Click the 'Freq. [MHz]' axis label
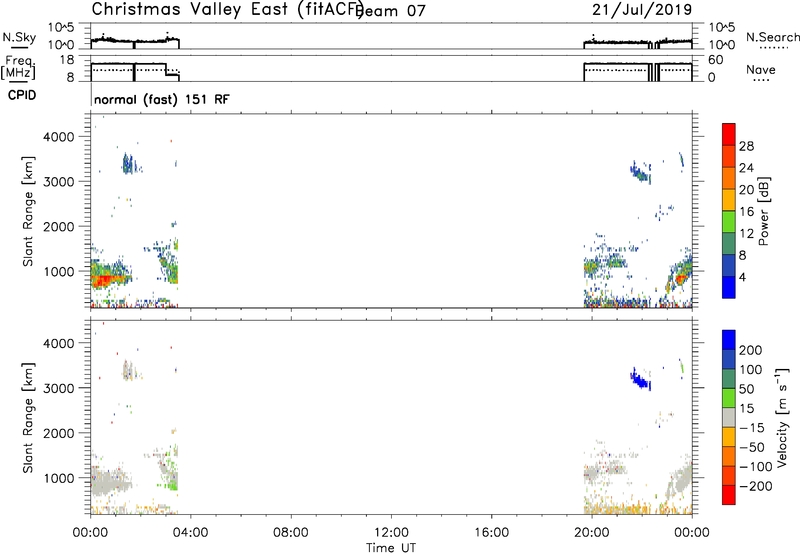Screen dimensions: 800x554 18,68
